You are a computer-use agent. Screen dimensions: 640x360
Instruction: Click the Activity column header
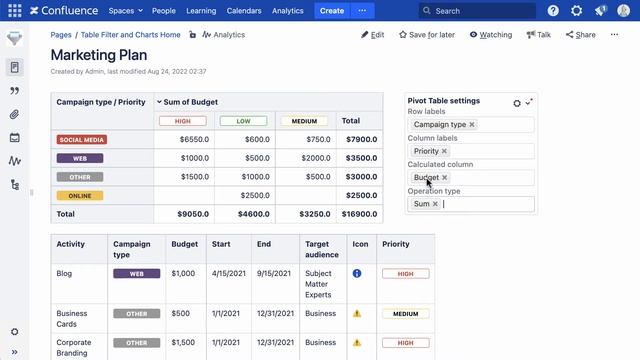point(79,249)
